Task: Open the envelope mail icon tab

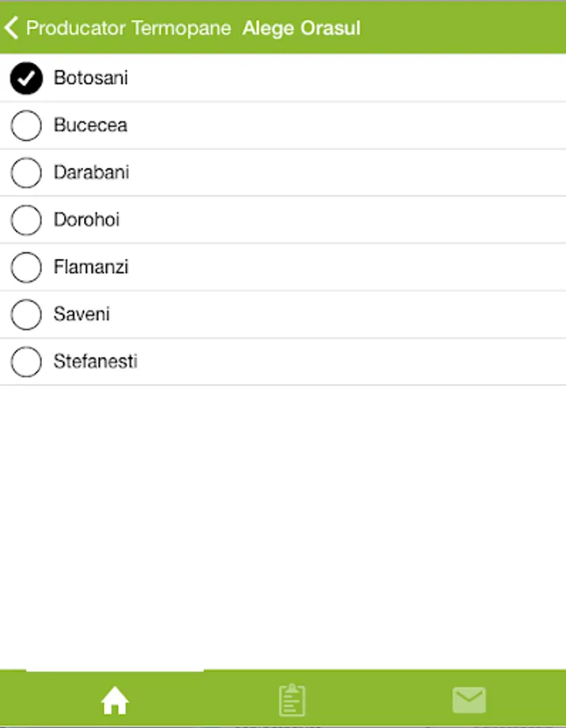Action: point(469,700)
